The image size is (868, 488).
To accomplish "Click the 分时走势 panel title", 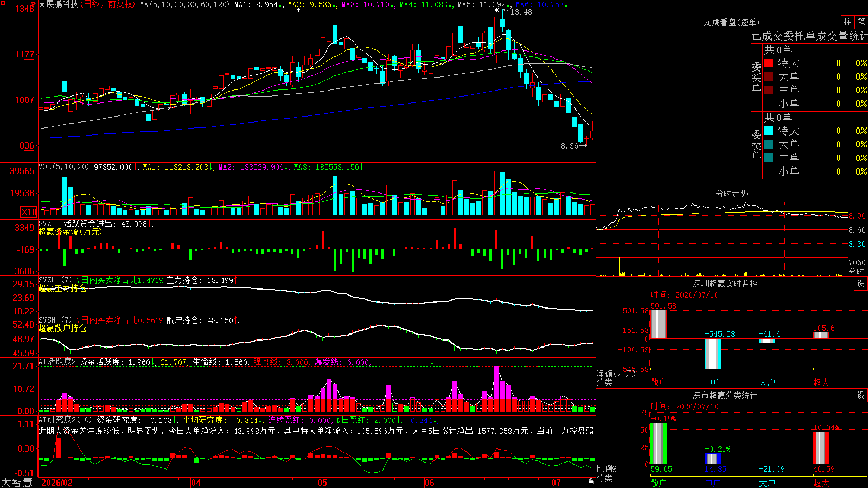I will pyautogui.click(x=732, y=194).
